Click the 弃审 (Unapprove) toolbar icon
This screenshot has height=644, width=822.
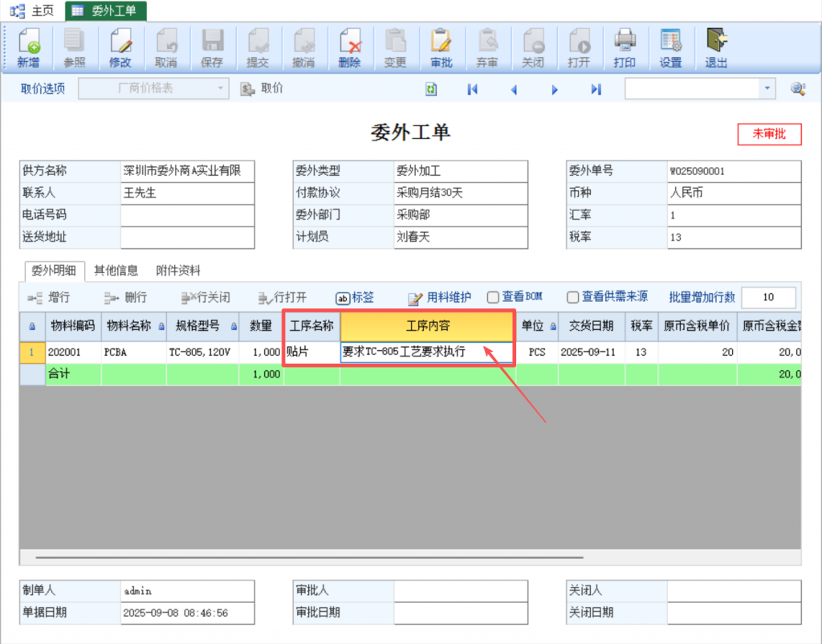click(487, 48)
